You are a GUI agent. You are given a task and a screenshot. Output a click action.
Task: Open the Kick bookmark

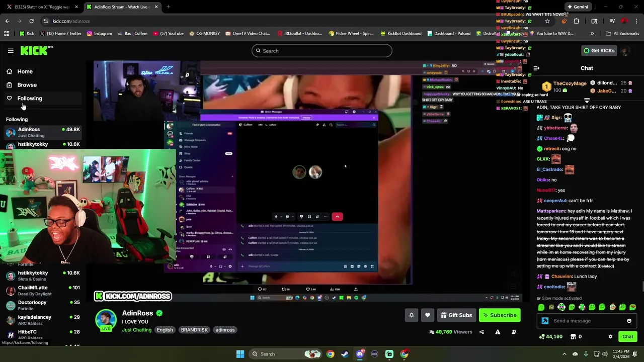point(27,34)
